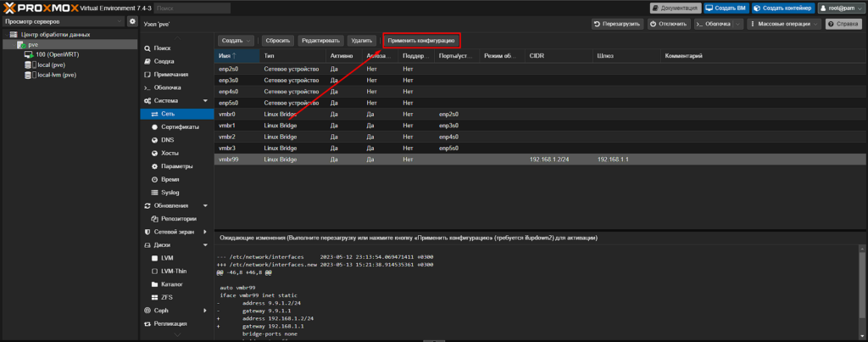Screen dimensions: 868x342
Task: Click the Документация button
Action: 676,8
